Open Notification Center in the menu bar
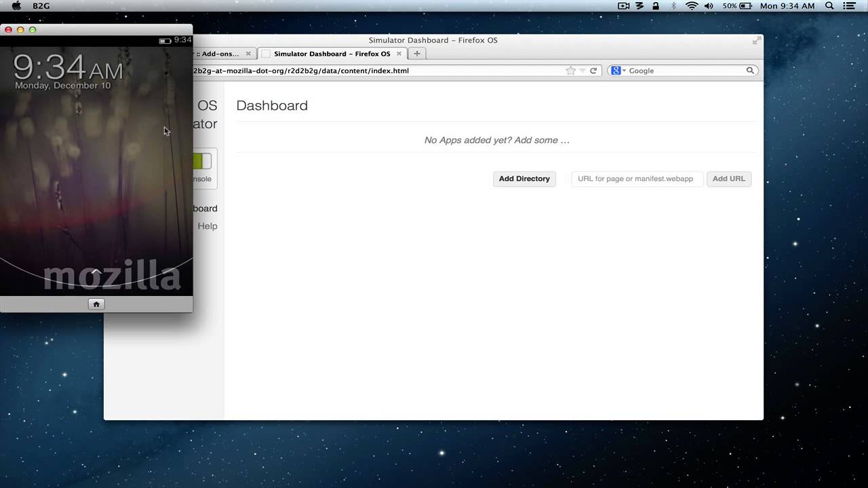Image resolution: width=868 pixels, height=488 pixels. [850, 6]
